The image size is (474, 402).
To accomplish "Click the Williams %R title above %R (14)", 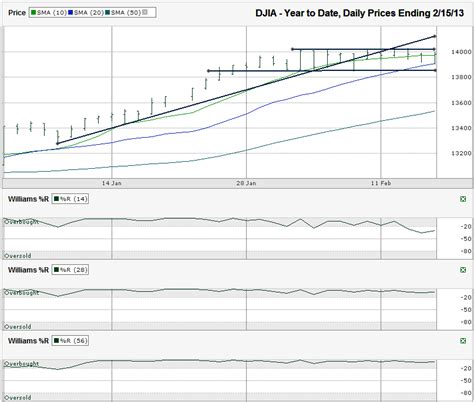I will pos(28,199).
